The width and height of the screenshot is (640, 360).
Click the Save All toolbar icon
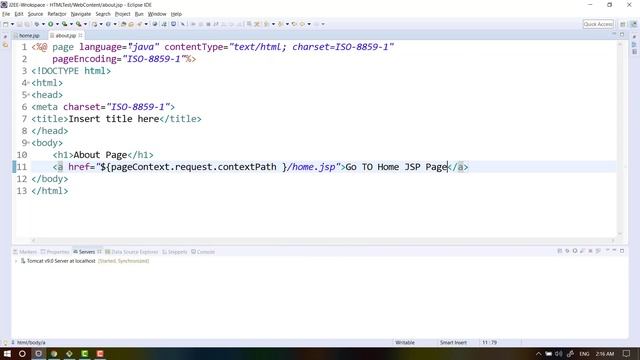(27, 24)
